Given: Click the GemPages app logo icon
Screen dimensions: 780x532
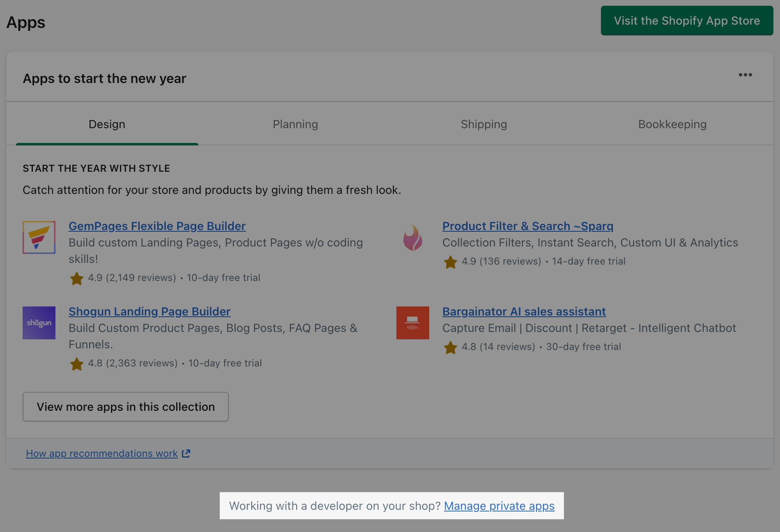Looking at the screenshot, I should [x=39, y=237].
